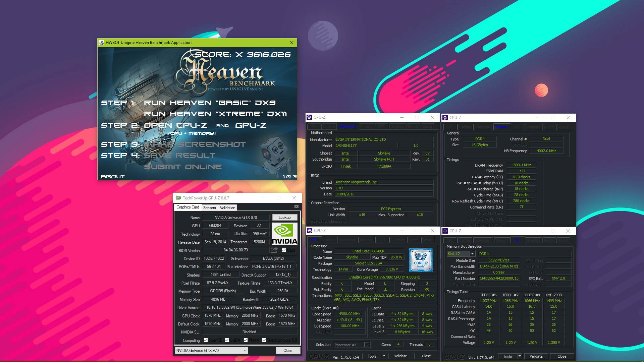Switch to GPU-Z Sensors tab
This screenshot has width=644, height=362.
[x=210, y=208]
